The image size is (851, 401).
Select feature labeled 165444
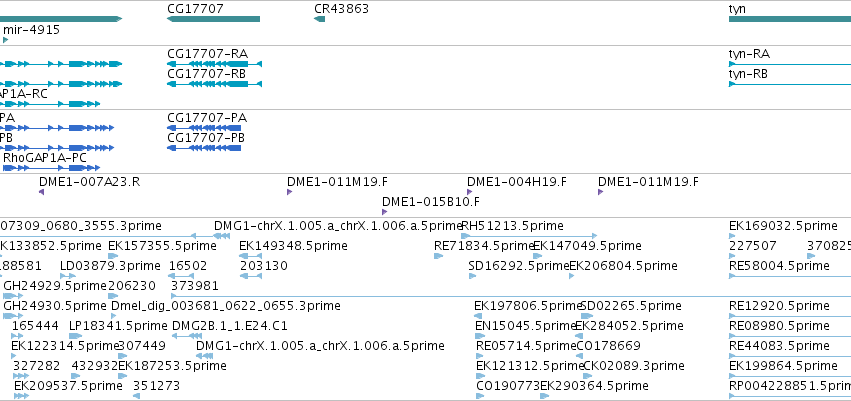pos(35,326)
